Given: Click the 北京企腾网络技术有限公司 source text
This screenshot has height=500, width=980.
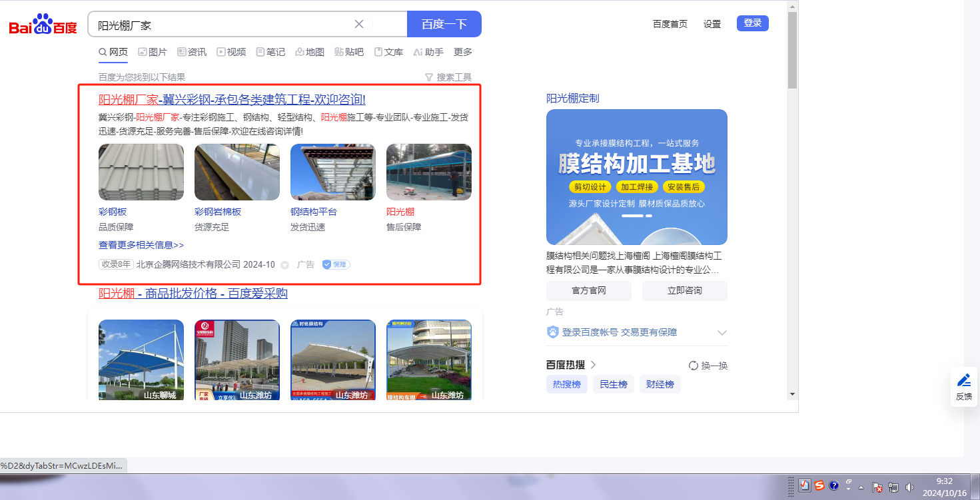Looking at the screenshot, I should tap(189, 264).
